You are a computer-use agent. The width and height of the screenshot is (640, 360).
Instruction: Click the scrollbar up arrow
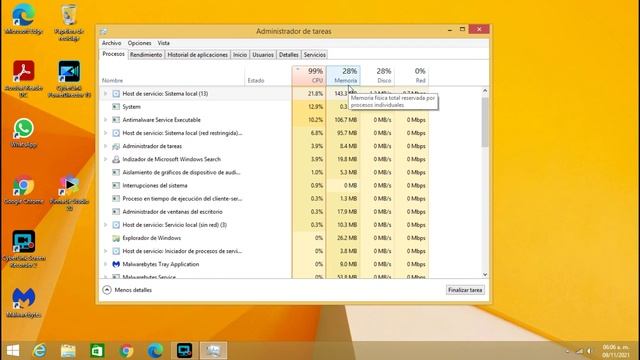485,91
